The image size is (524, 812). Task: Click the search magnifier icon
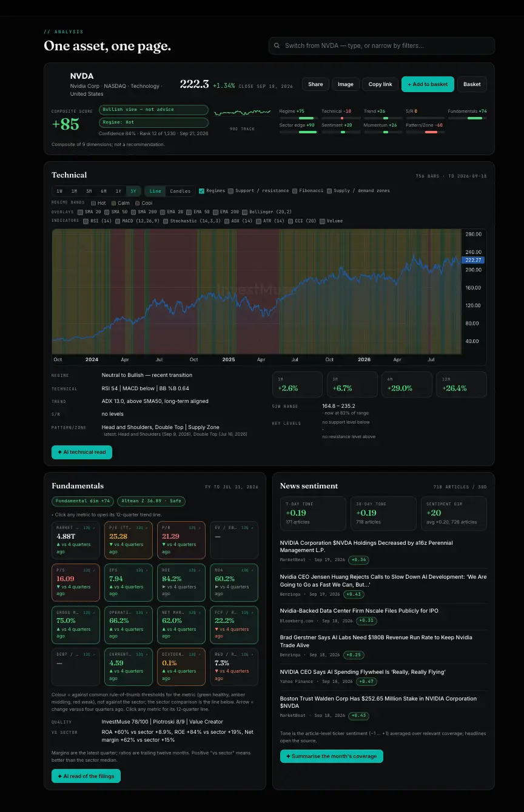[x=277, y=45]
